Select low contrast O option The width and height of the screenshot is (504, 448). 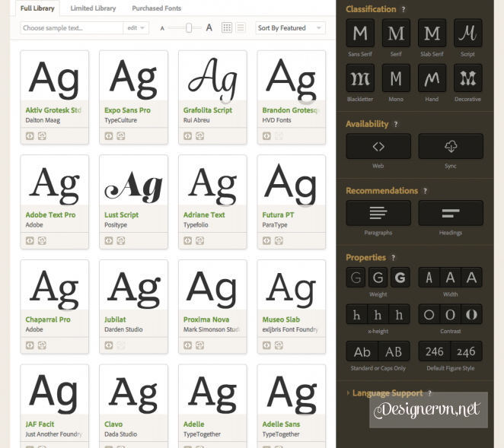coord(429,314)
